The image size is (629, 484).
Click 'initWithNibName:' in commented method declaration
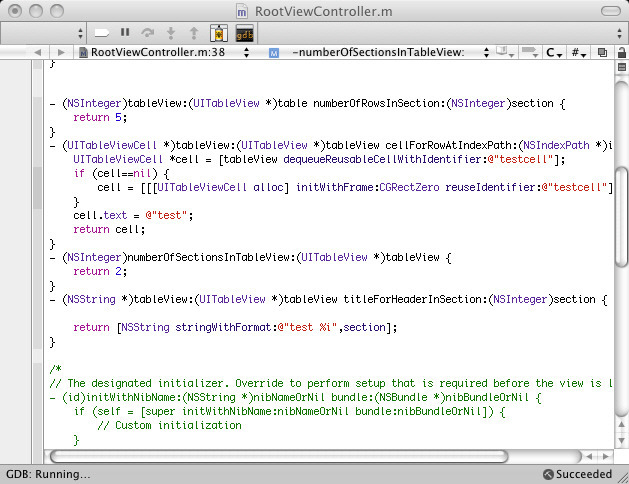tap(134, 397)
